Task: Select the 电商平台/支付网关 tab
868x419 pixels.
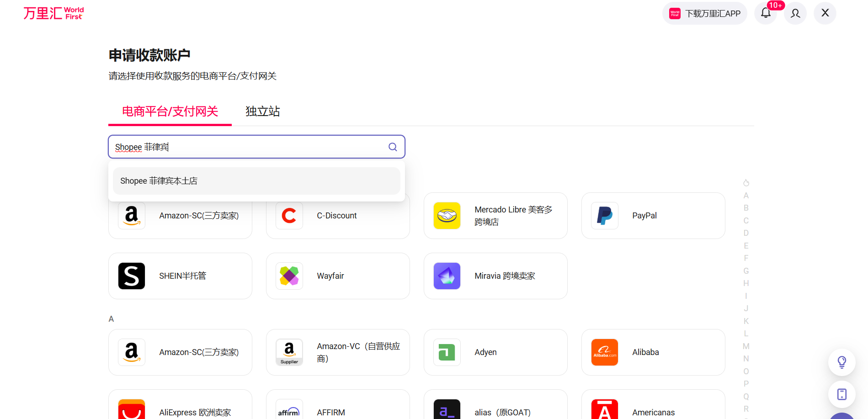Action: point(170,111)
